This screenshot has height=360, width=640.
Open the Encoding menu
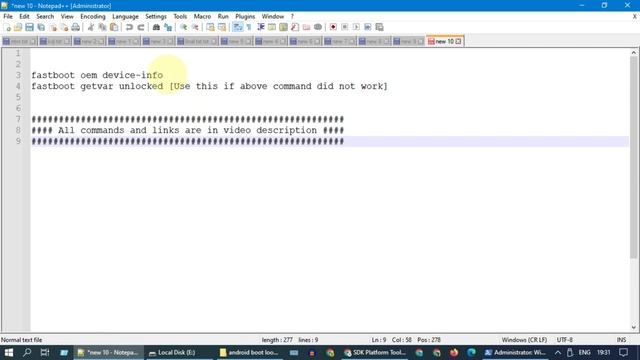point(93,16)
